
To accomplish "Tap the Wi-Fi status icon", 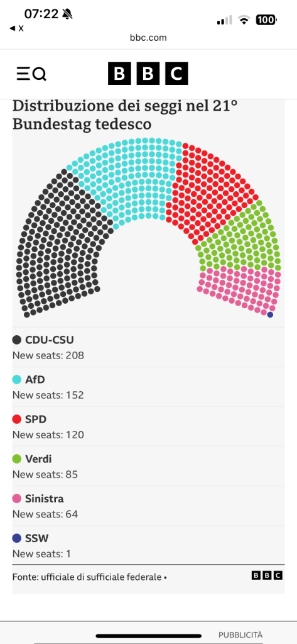I will pyautogui.click(x=244, y=19).
